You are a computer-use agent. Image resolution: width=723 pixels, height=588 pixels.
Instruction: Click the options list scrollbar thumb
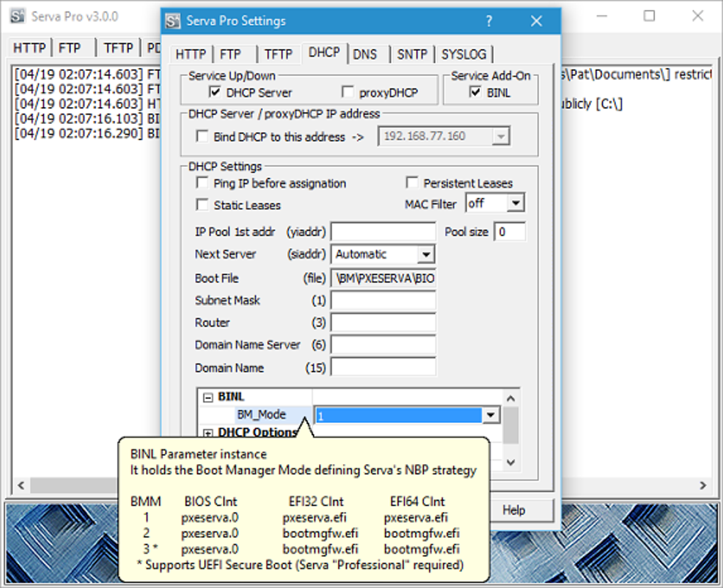tap(510, 425)
